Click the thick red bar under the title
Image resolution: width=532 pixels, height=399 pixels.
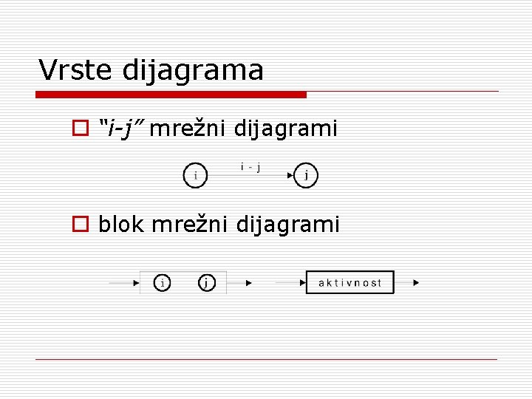point(171,95)
